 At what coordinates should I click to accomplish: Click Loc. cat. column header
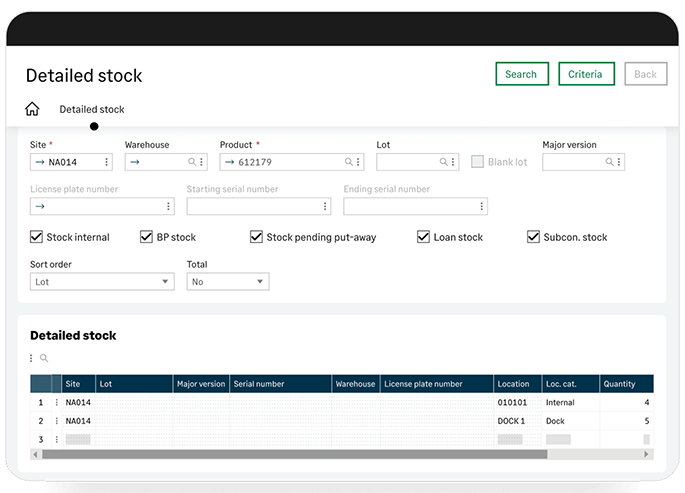pyautogui.click(x=571, y=384)
